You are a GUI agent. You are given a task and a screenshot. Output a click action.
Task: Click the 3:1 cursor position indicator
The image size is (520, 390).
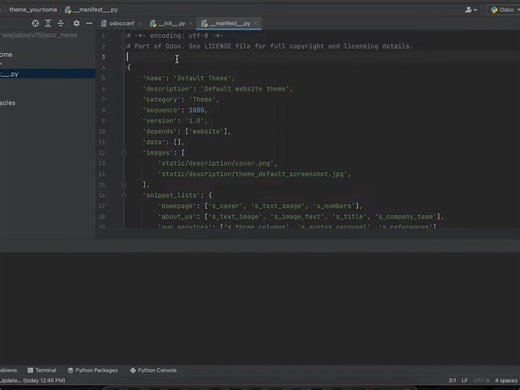pos(452,380)
